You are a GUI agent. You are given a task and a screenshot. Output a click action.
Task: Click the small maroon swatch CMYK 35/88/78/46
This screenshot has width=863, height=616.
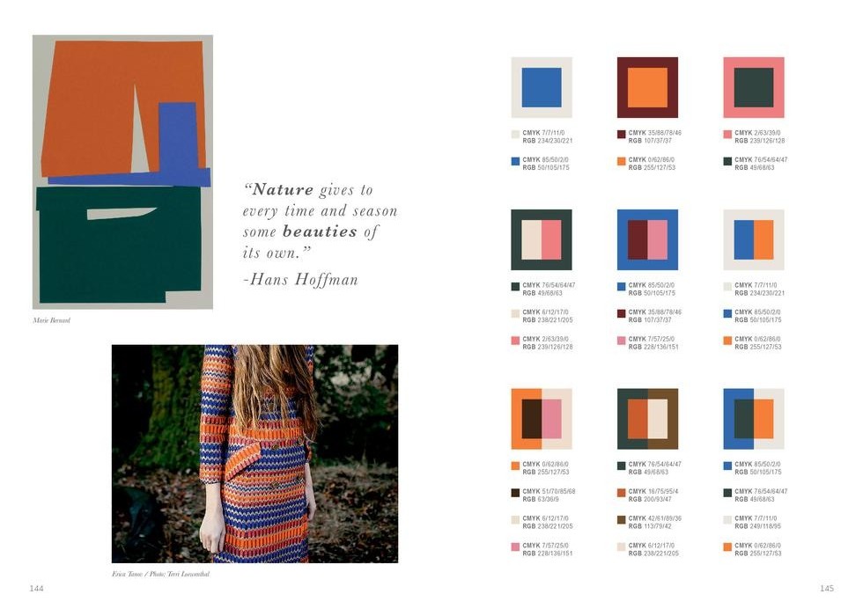point(622,134)
